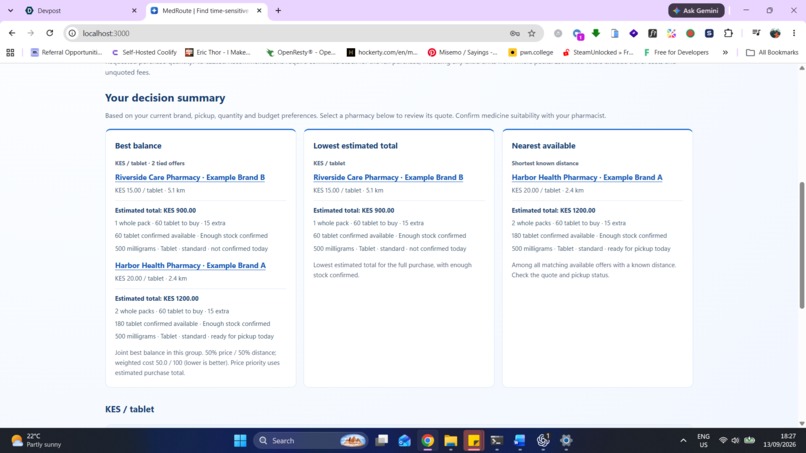Open pwn.college bookmark

[x=530, y=52]
